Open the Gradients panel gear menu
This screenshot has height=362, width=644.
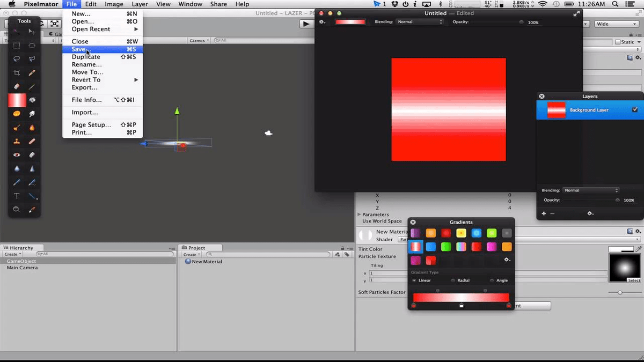[x=507, y=260]
